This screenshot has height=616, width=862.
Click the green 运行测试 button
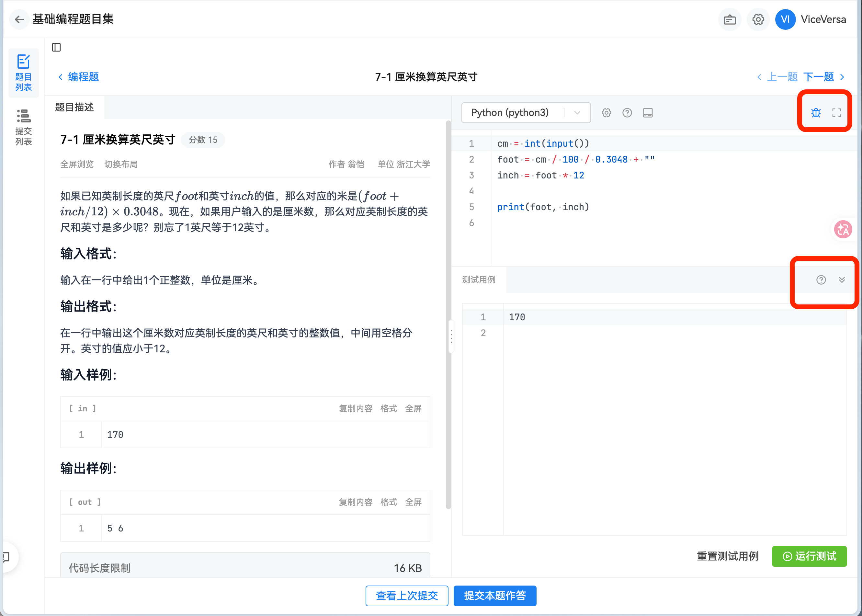click(x=809, y=556)
